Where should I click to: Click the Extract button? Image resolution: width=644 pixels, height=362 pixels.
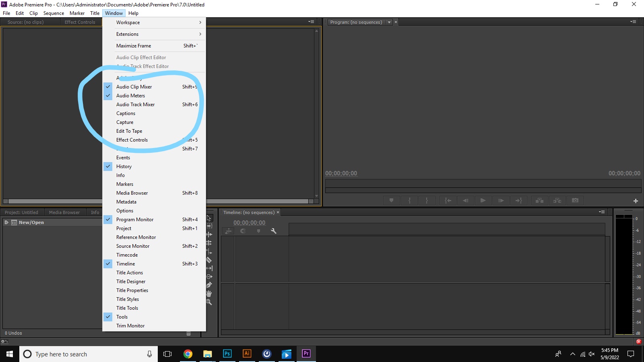[557, 200]
